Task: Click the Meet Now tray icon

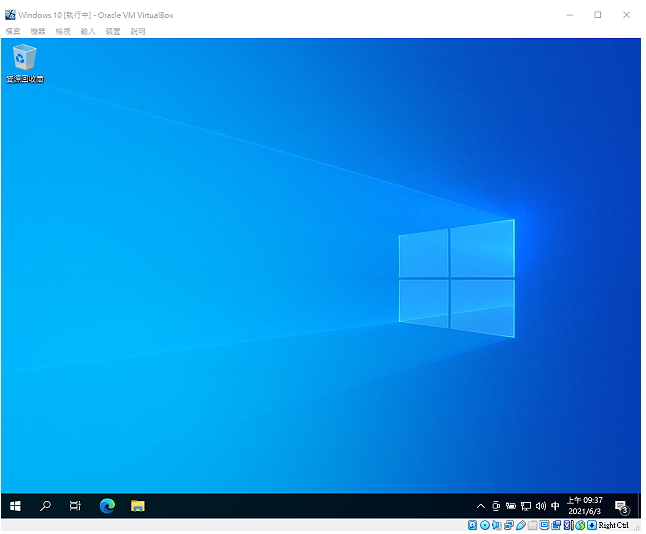Action: [x=496, y=506]
